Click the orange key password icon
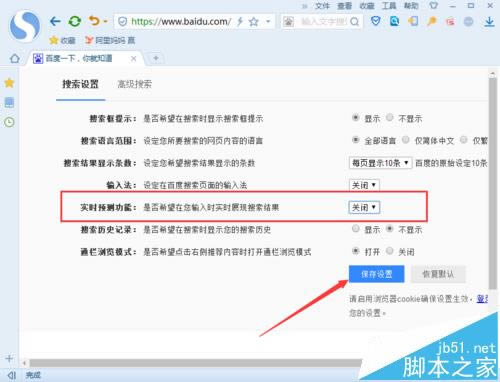This screenshot has height=382, width=500. 432,22
